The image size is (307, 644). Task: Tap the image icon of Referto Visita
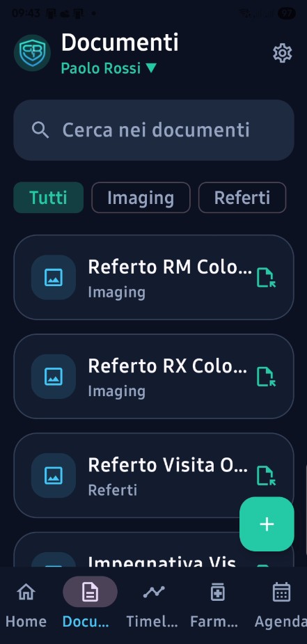coord(54,476)
